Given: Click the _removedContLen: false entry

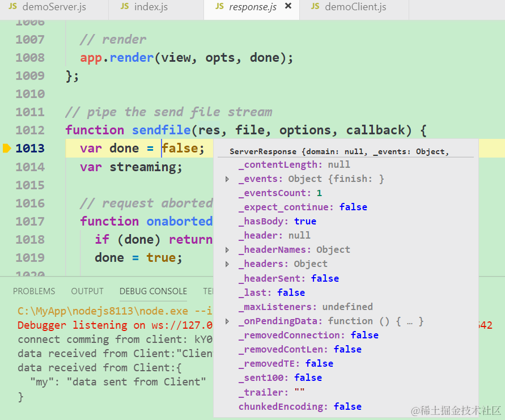Looking at the screenshot, I should [x=300, y=349].
